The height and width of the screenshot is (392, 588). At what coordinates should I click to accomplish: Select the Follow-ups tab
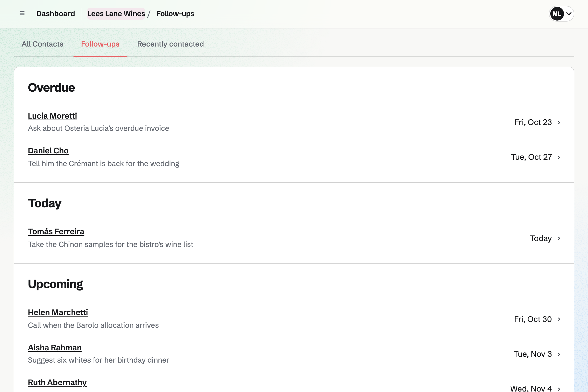(x=100, y=44)
